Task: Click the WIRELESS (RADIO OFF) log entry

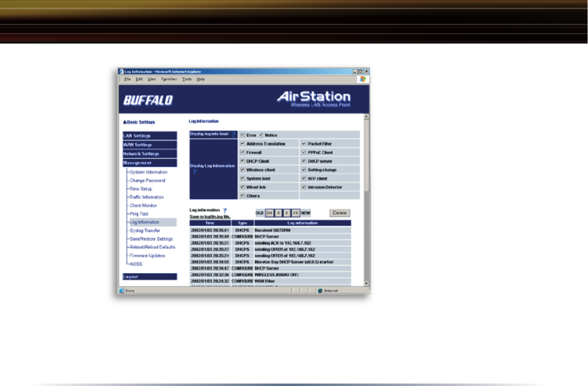Action: pyautogui.click(x=276, y=275)
